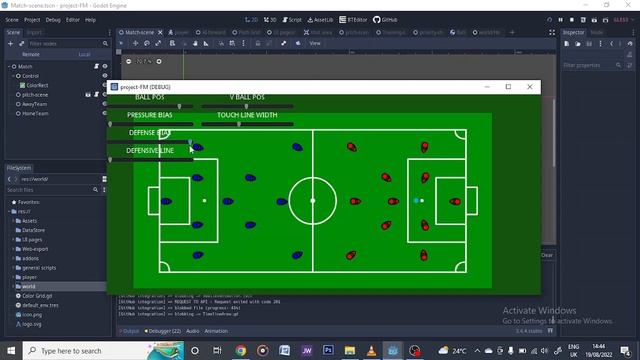This screenshot has width=640, height=360.
Task: Lock the selected node with lock icon
Action: click(x=258, y=43)
